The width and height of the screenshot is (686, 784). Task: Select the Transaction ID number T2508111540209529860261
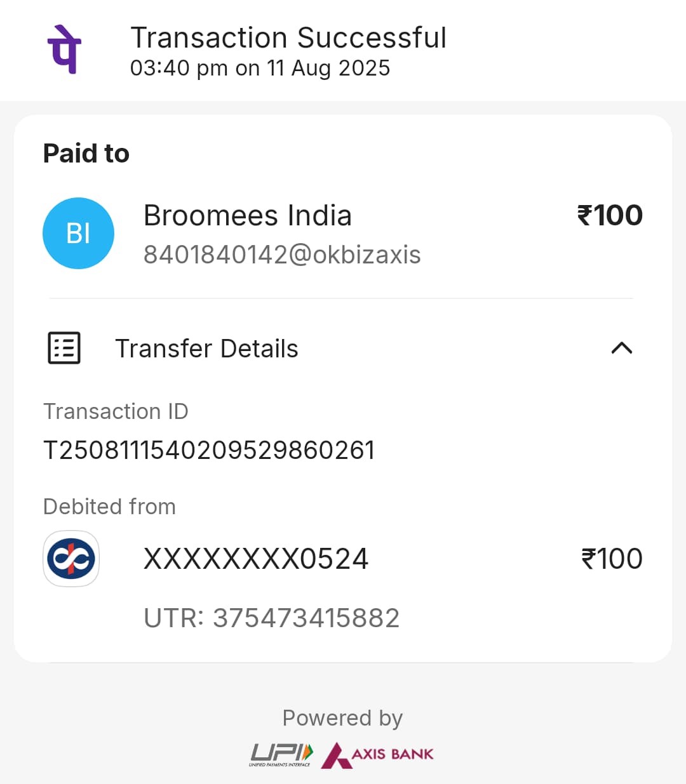pyautogui.click(x=209, y=450)
